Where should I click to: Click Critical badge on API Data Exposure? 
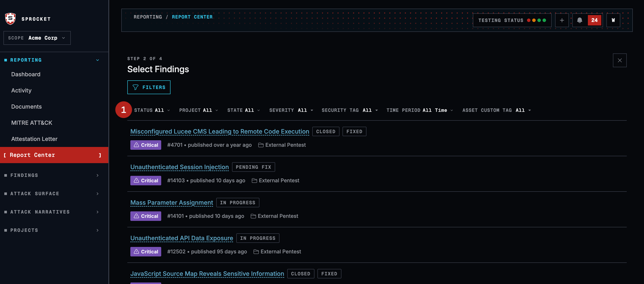point(146,252)
